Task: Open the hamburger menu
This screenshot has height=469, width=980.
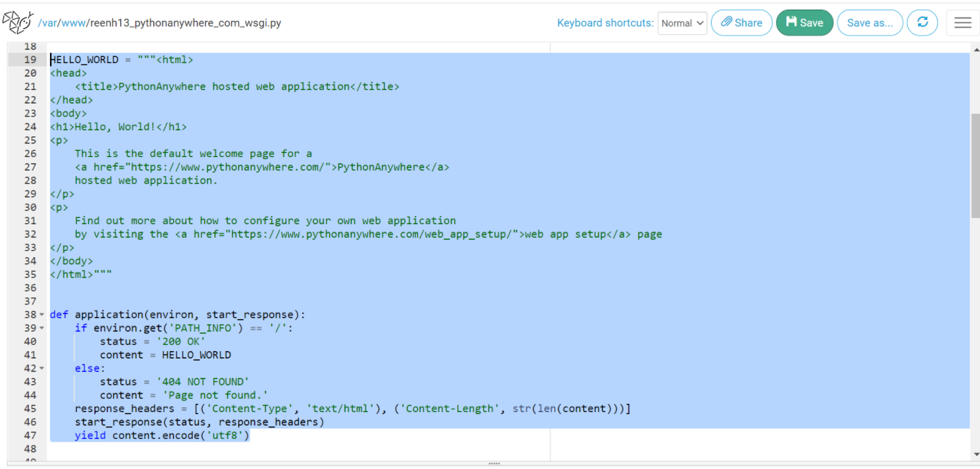Action: click(962, 23)
